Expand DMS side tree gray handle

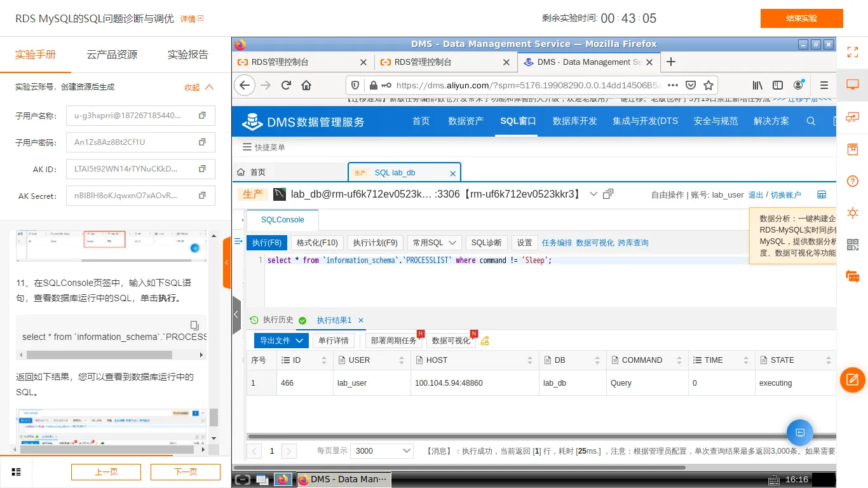tap(236, 315)
